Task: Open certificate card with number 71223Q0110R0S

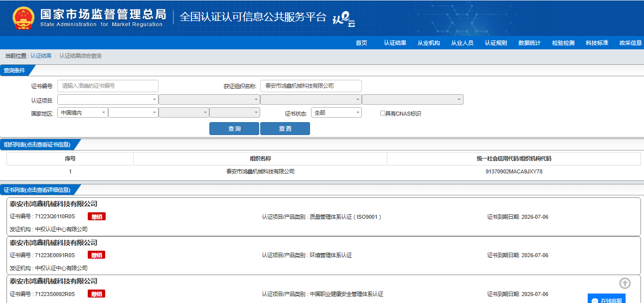Action: [323, 217]
